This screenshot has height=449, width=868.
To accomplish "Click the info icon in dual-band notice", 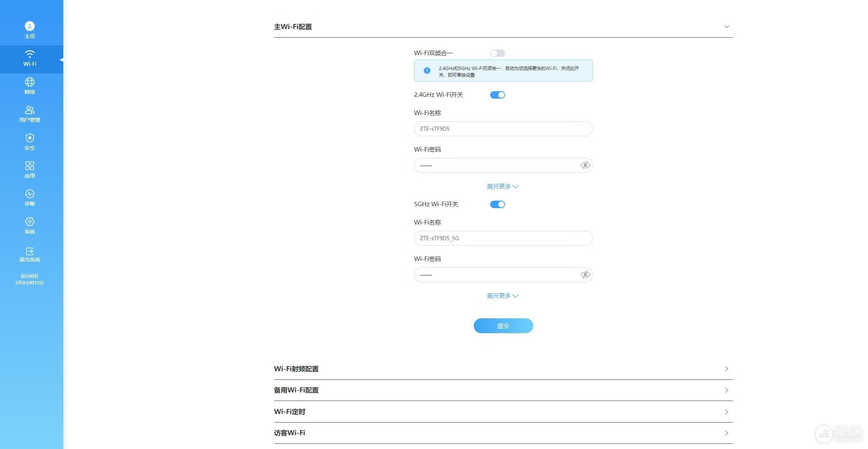I will click(427, 70).
